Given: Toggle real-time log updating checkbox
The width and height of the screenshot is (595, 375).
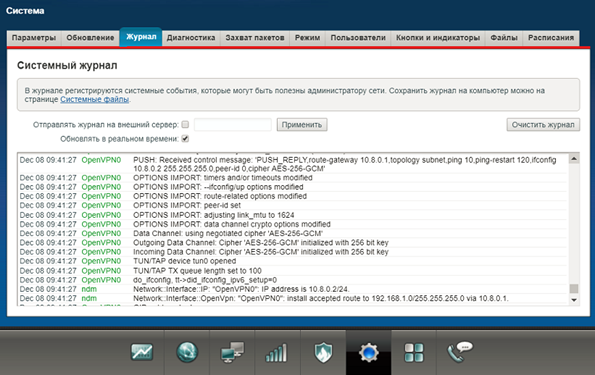Looking at the screenshot, I should click(x=185, y=139).
